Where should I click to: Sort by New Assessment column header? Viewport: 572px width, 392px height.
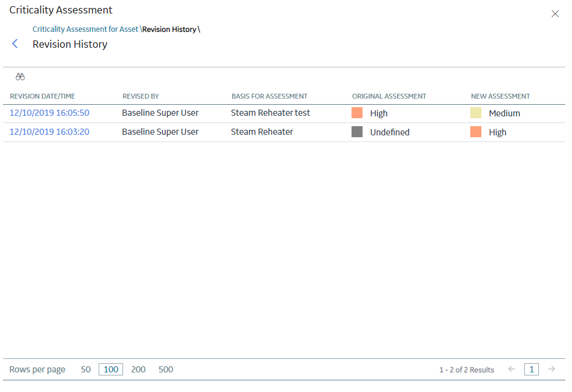pos(500,96)
